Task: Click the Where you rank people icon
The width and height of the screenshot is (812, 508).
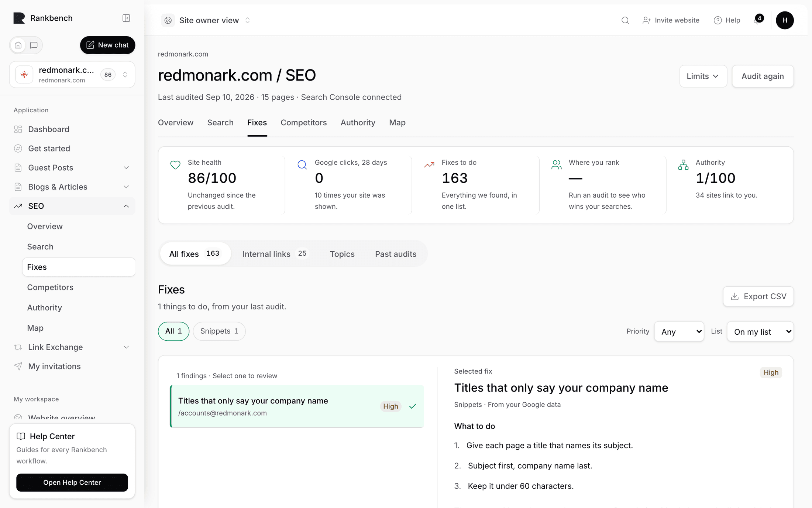Action: (556, 165)
